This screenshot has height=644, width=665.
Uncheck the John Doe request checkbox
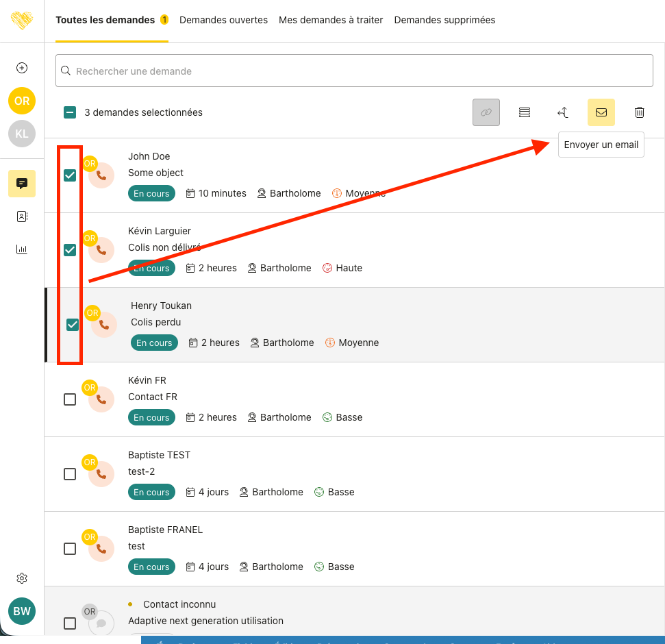tap(70, 175)
